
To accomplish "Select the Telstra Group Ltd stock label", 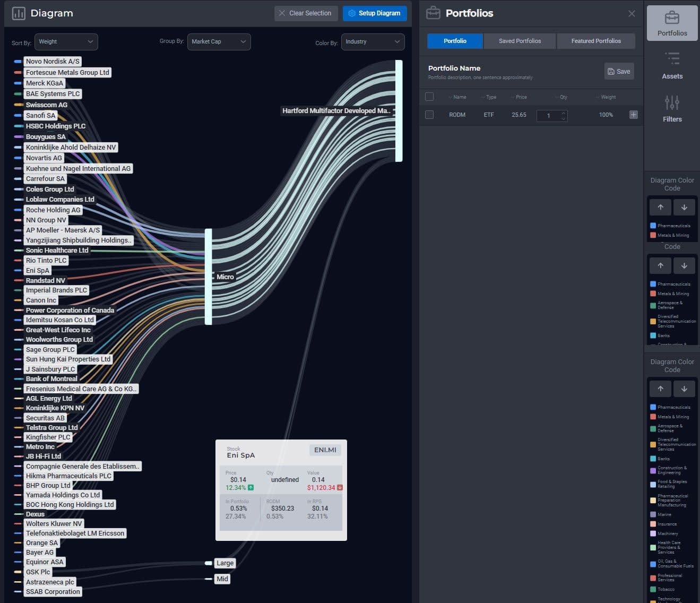I will pos(52,427).
